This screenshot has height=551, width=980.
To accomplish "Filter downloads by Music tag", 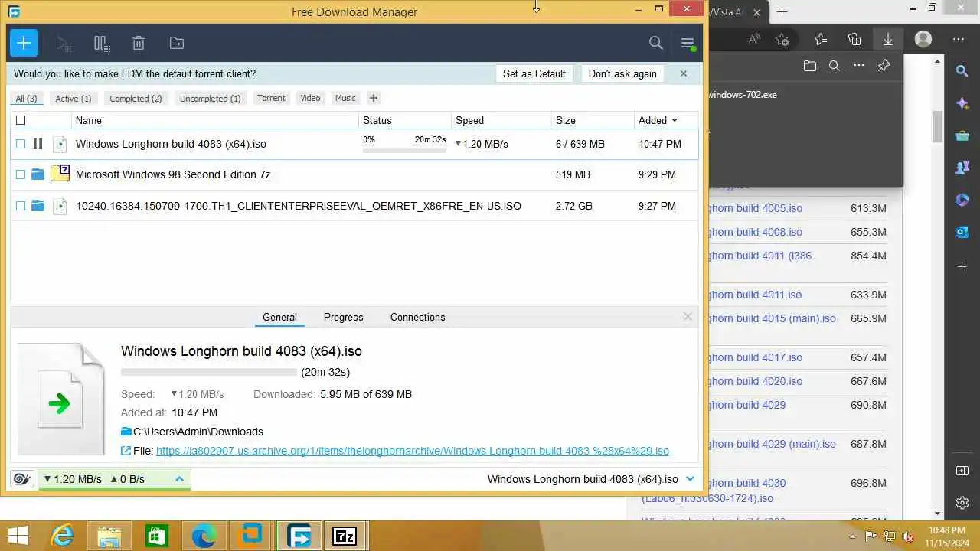I will point(345,98).
